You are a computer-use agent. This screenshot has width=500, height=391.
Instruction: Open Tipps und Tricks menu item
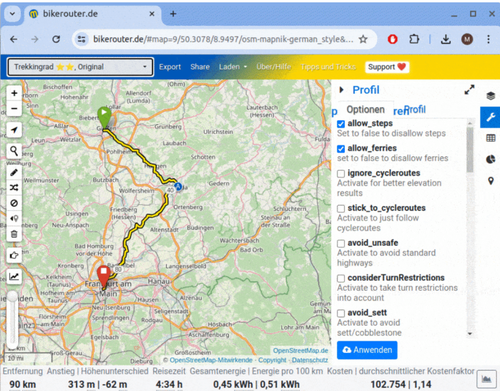click(328, 67)
